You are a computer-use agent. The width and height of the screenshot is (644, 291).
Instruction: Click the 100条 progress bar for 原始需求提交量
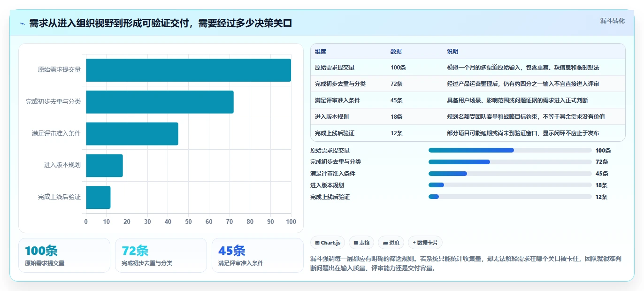[x=510, y=150]
